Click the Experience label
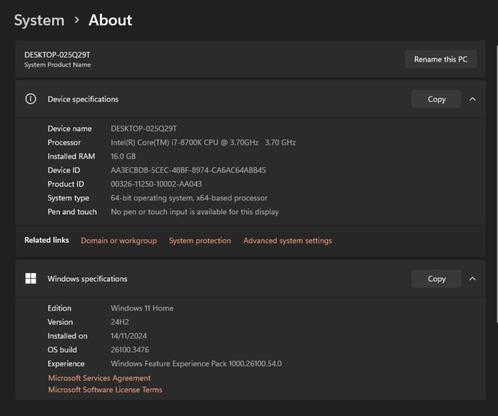Image resolution: width=498 pixels, height=416 pixels. pyautogui.click(x=66, y=364)
